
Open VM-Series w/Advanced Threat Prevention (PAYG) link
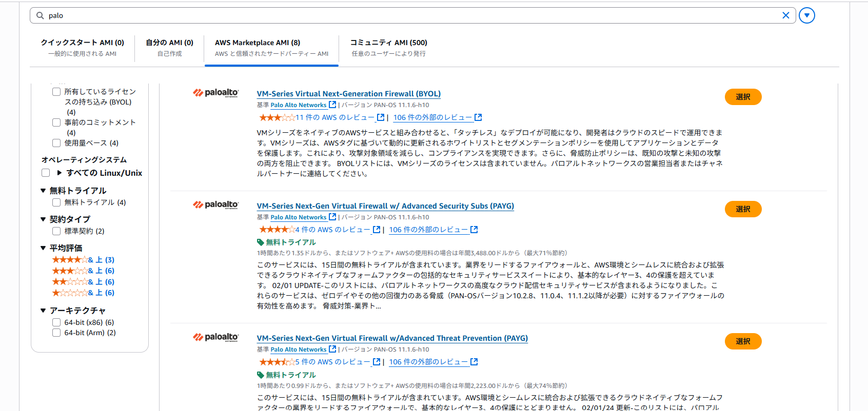392,338
